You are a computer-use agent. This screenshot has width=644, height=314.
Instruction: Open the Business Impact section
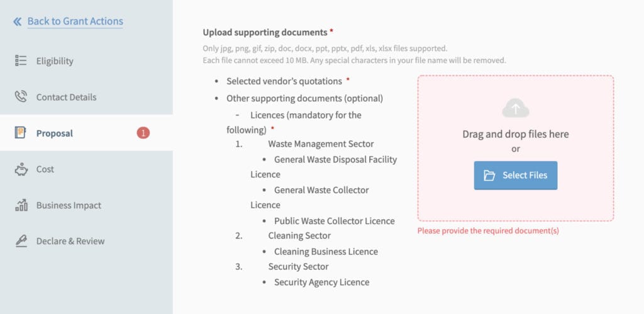coord(86,205)
